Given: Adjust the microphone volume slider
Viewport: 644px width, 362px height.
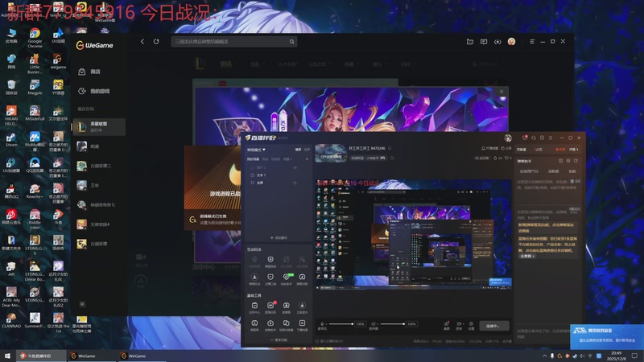Looking at the screenshot, I should coord(341,324).
